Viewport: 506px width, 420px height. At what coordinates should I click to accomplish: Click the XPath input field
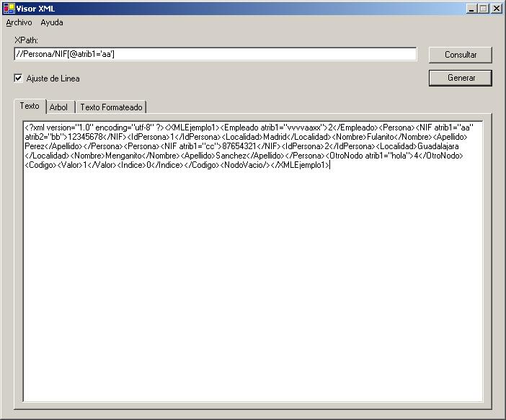tap(216, 54)
